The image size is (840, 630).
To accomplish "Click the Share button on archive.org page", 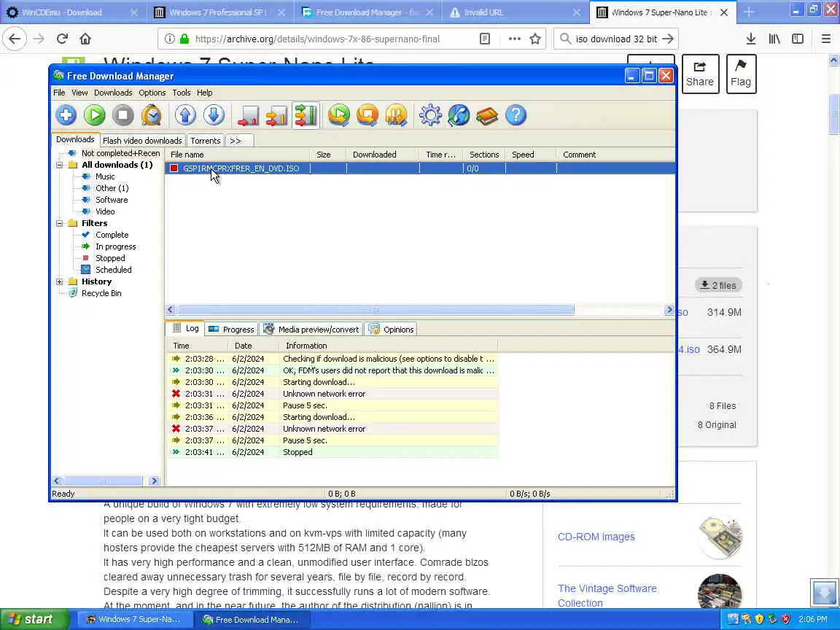I will [700, 74].
